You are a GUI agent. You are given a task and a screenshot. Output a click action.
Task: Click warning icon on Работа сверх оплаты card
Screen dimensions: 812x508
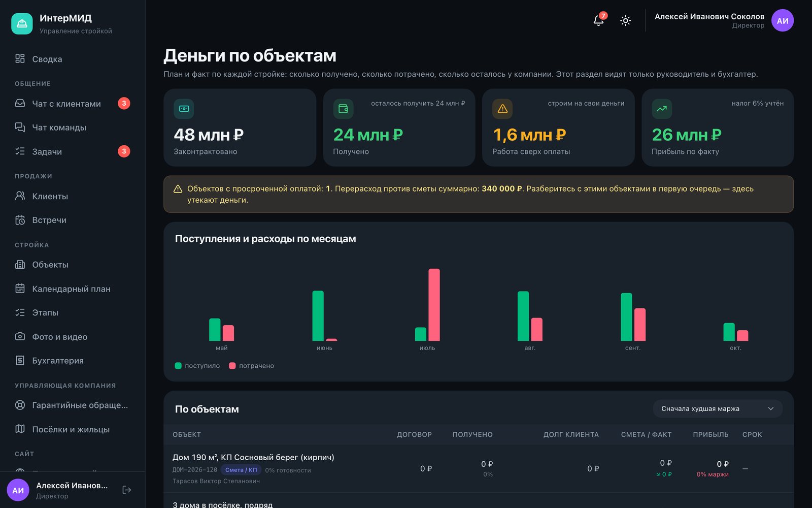(x=502, y=109)
